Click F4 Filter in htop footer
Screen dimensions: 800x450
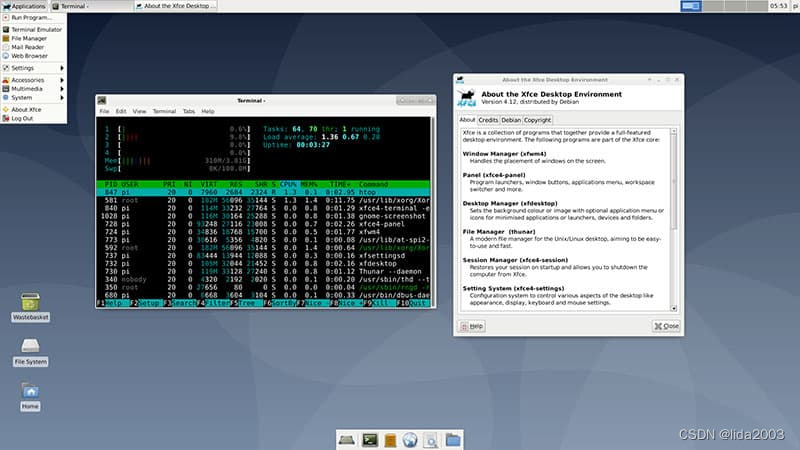point(213,303)
